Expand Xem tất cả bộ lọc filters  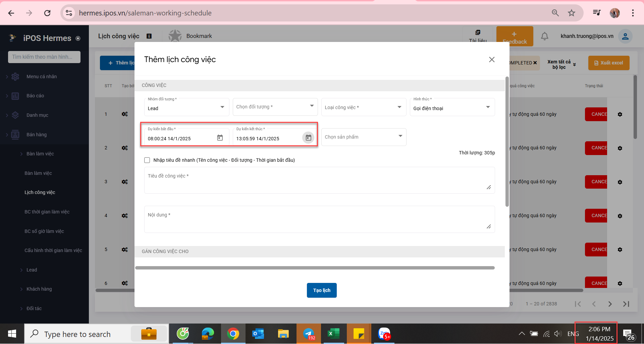pyautogui.click(x=561, y=64)
